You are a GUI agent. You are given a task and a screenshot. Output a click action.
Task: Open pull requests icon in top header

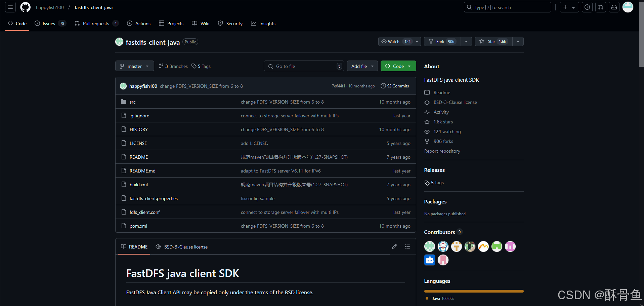pyautogui.click(x=601, y=7)
